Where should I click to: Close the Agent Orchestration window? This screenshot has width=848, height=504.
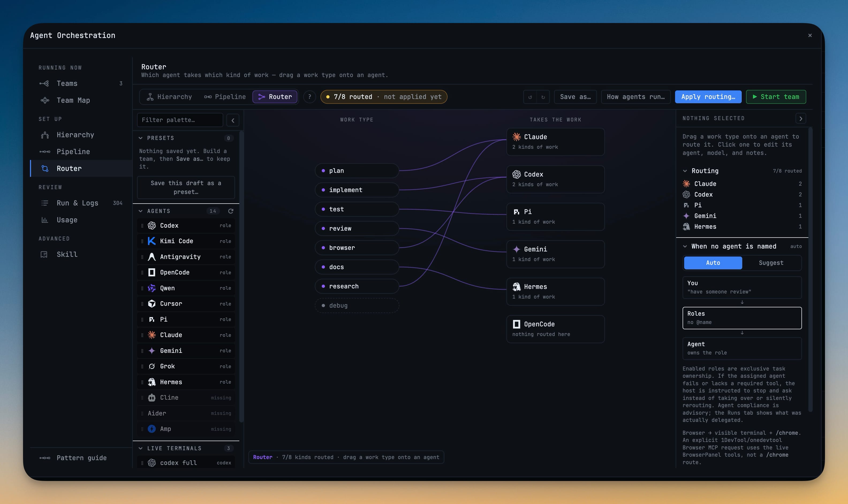810,35
